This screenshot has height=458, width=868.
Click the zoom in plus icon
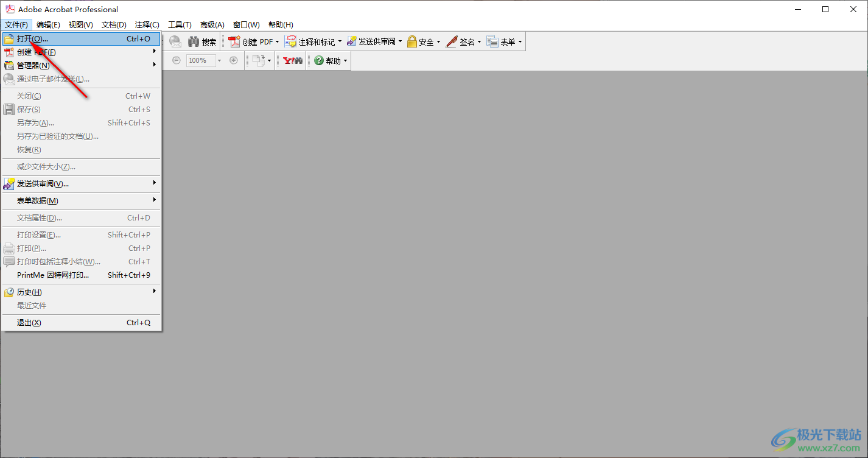[234, 60]
